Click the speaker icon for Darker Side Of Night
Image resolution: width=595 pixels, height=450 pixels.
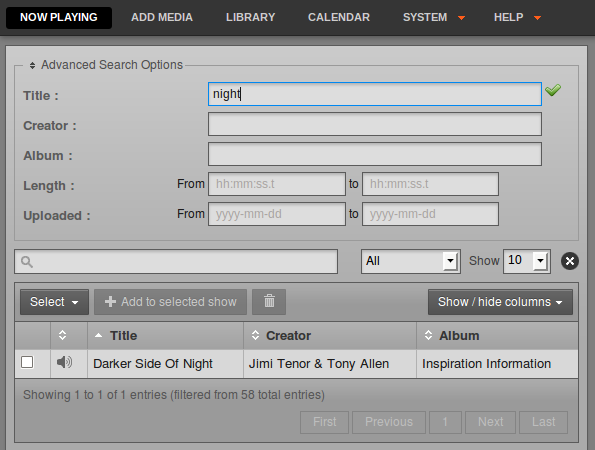click(65, 362)
